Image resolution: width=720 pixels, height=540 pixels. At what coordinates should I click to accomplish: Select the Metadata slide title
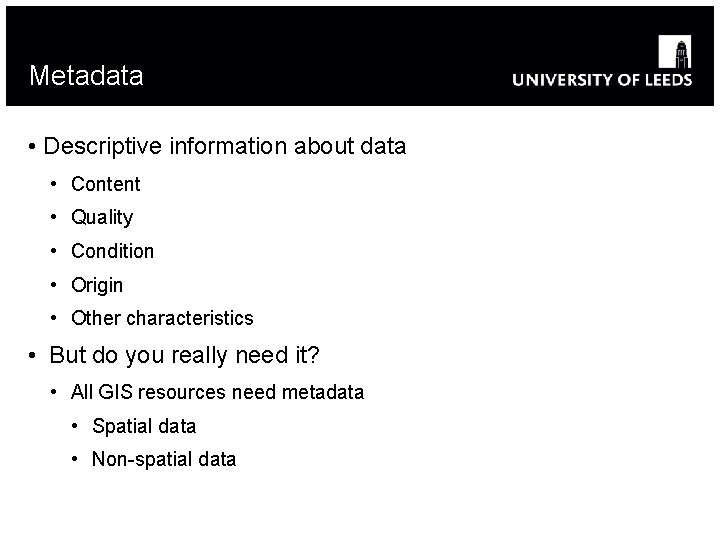(86, 75)
